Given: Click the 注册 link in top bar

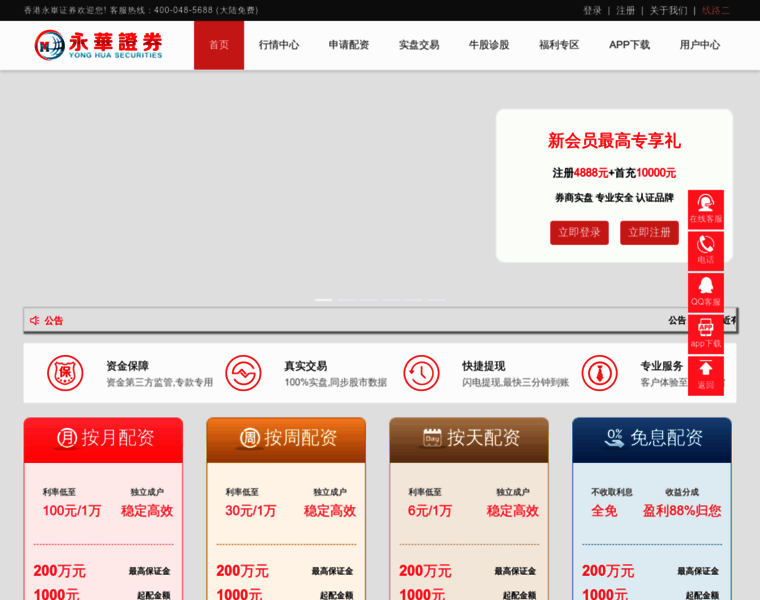Looking at the screenshot, I should click(625, 10).
